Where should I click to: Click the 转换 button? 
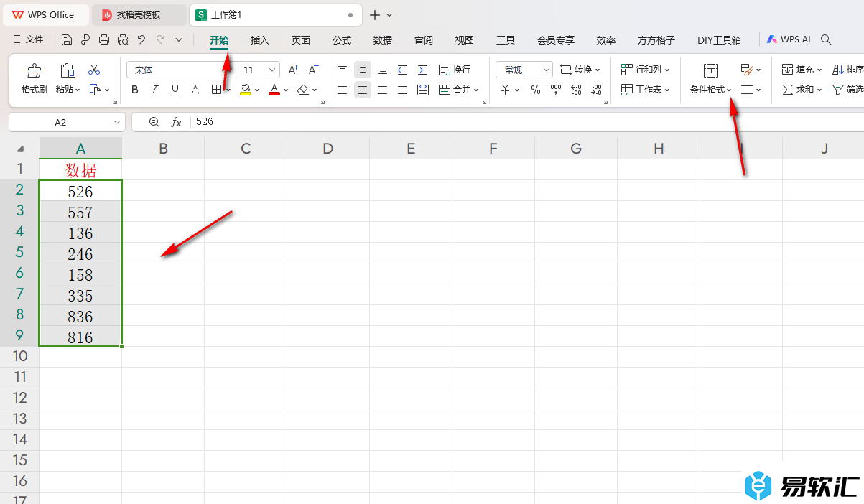[580, 70]
